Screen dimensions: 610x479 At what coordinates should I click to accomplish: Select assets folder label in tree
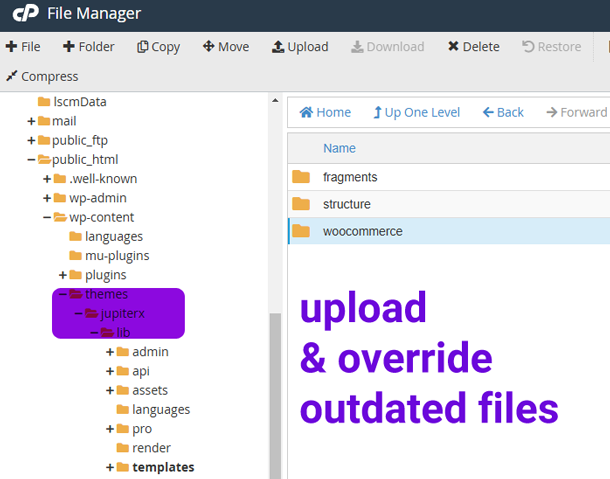(x=150, y=390)
